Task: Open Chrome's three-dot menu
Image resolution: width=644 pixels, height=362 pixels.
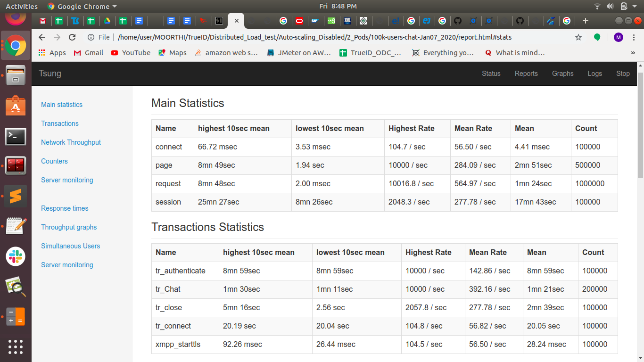Action: pyautogui.click(x=634, y=37)
